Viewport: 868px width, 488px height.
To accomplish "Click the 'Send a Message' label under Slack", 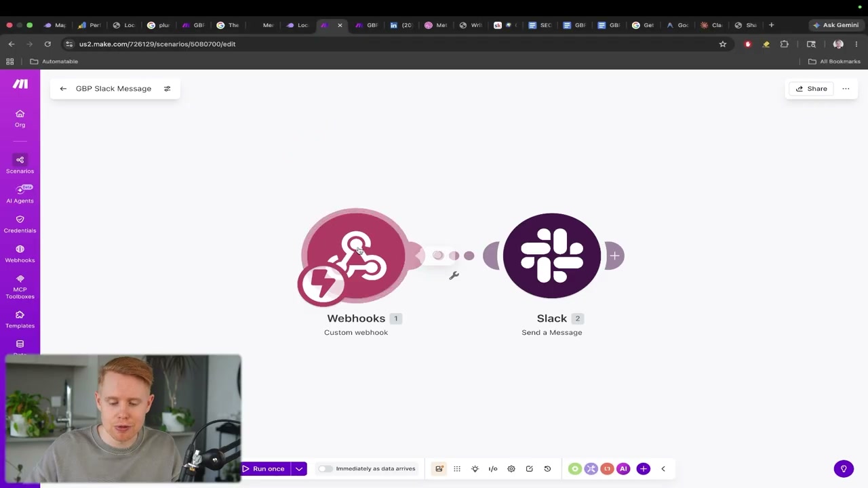I will coord(552,333).
